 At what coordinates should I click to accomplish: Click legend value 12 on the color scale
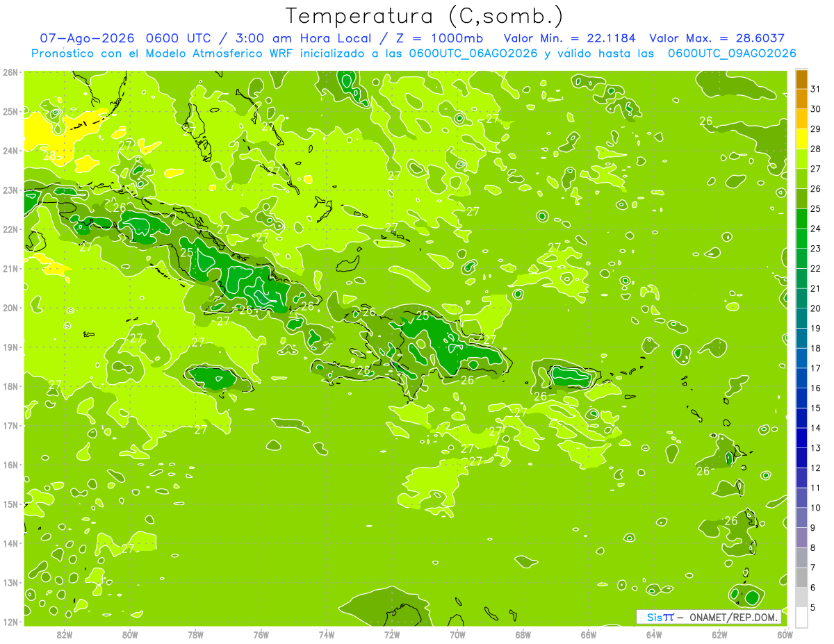815,468
